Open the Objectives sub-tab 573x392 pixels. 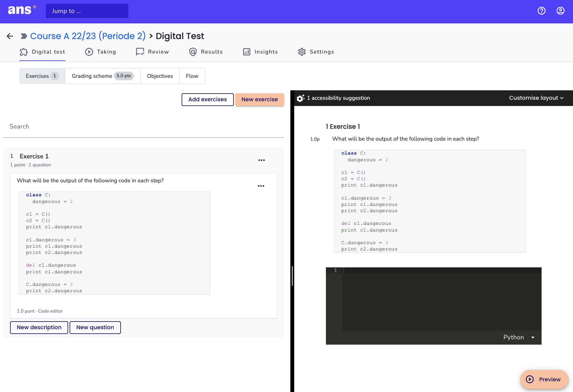(160, 76)
